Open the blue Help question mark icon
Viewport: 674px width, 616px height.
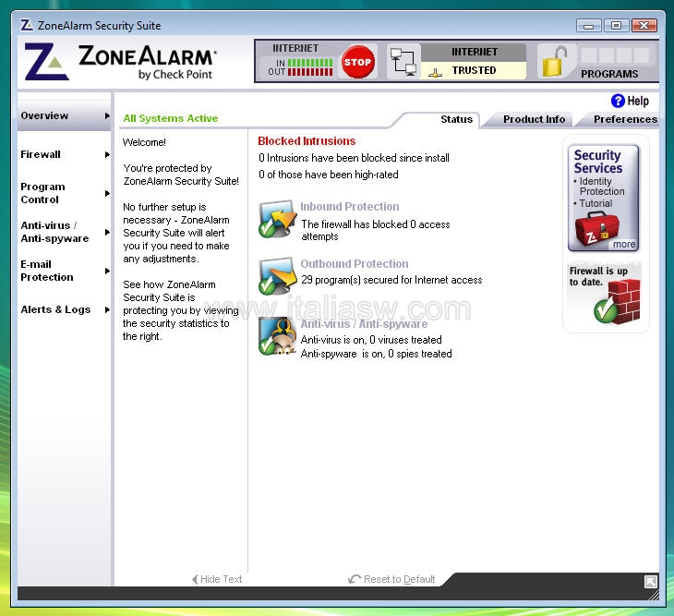coord(618,101)
